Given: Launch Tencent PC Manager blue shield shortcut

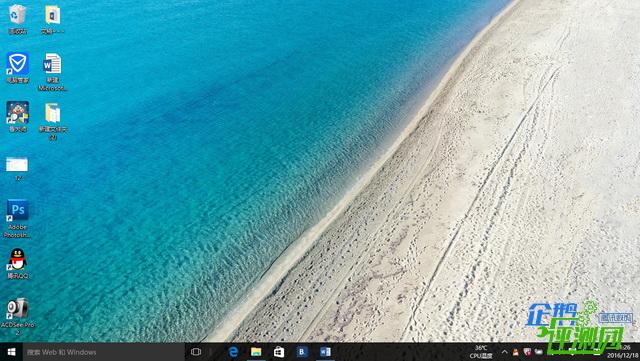Looking at the screenshot, I should pos(18,68).
